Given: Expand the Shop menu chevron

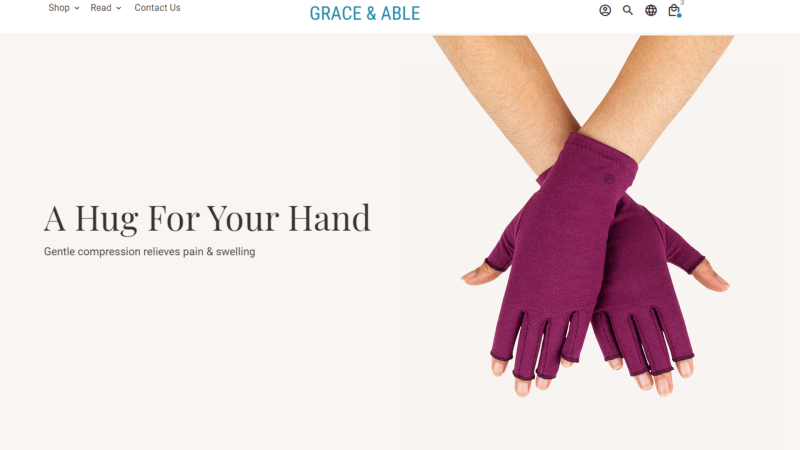Looking at the screenshot, I should coord(77,8).
